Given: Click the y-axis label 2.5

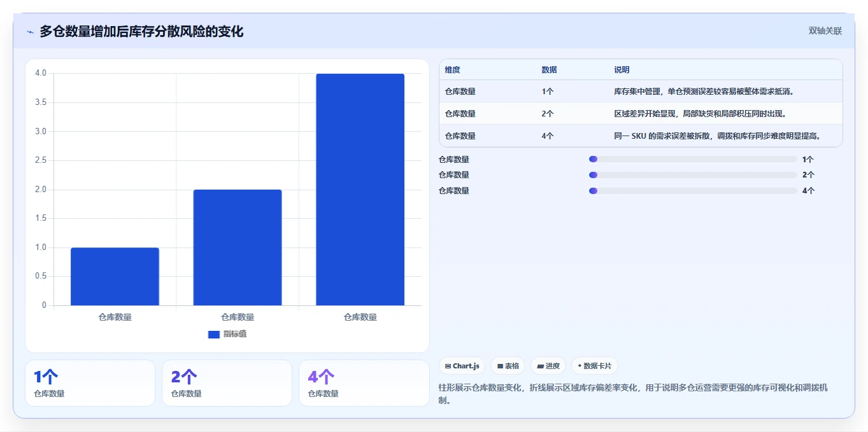Looking at the screenshot, I should (x=41, y=160).
